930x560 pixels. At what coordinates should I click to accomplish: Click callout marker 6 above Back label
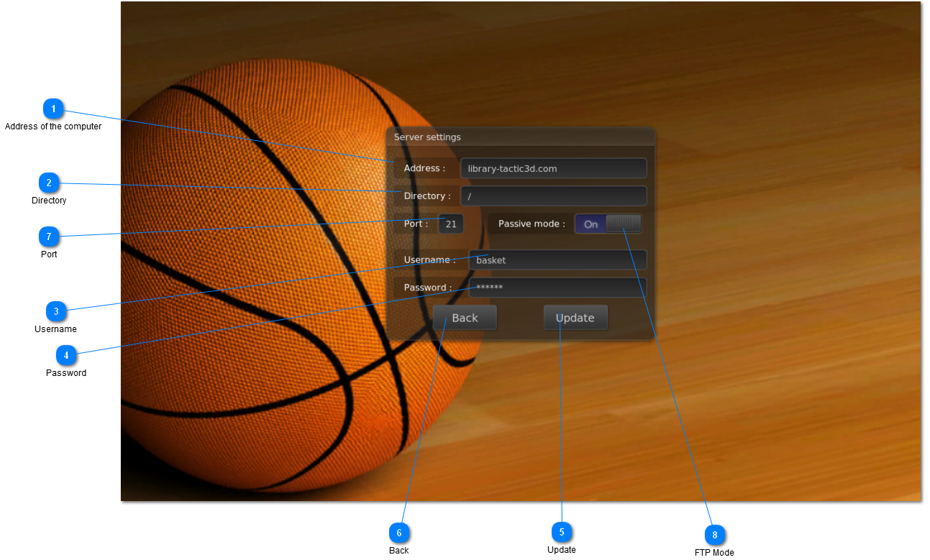coord(398,533)
